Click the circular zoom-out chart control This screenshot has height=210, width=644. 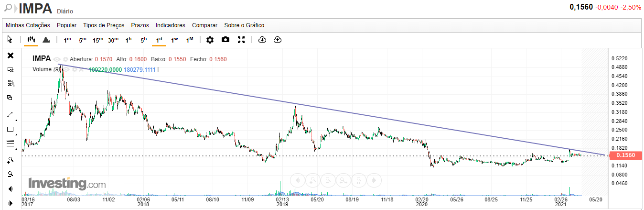pos(328,180)
